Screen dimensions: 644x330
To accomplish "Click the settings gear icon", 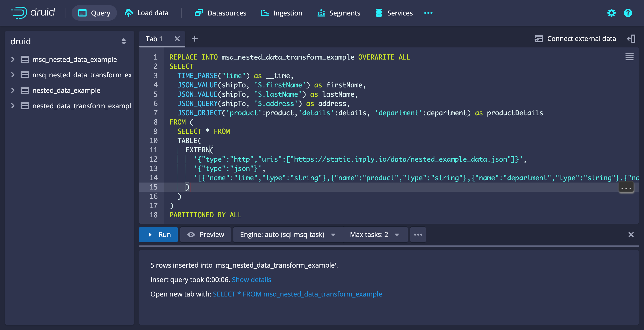I will (x=612, y=13).
